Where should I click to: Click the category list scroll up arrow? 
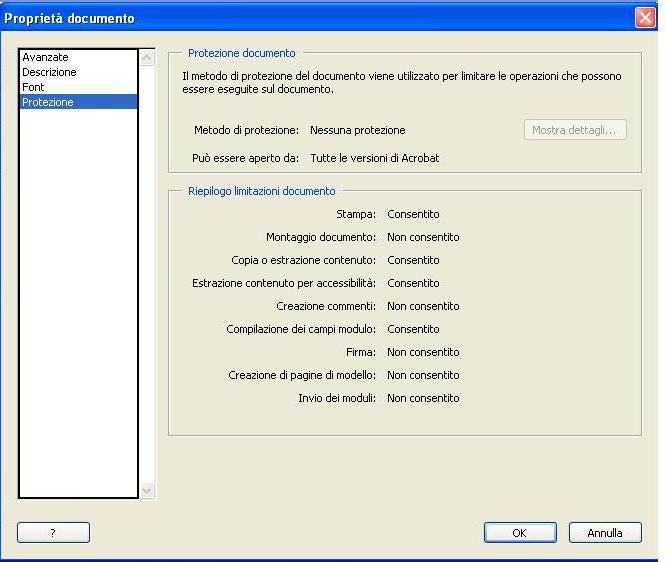[147, 58]
